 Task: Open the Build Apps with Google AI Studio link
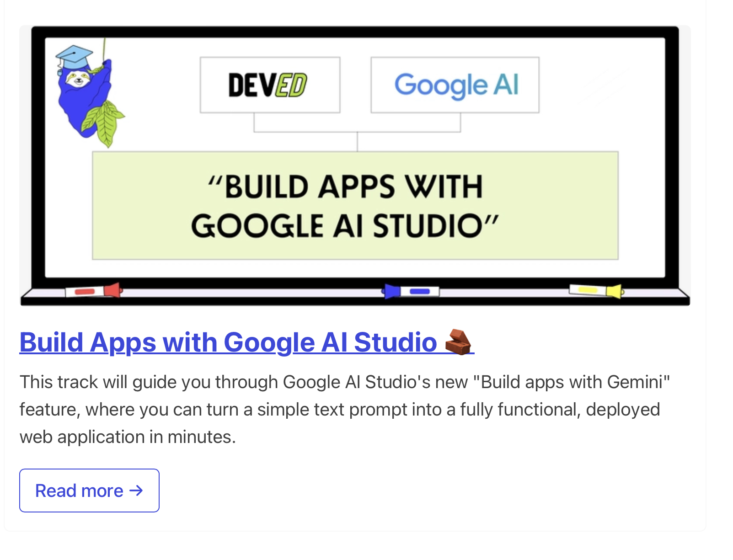(246, 342)
